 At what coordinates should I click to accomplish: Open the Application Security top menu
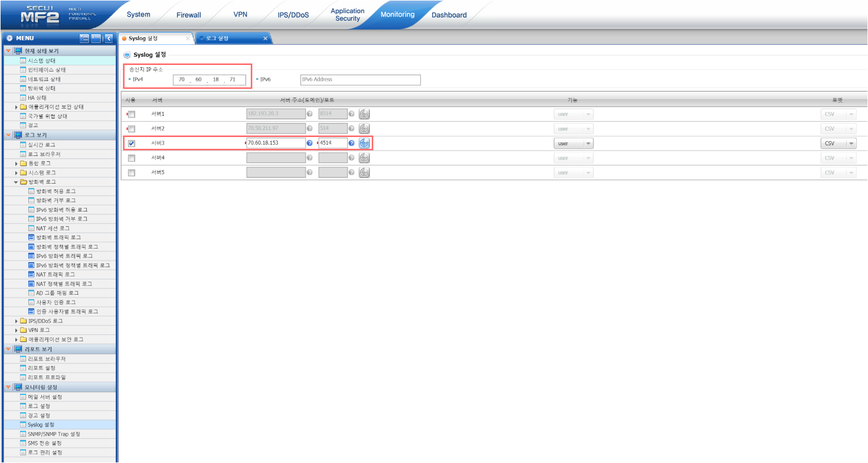click(x=348, y=15)
